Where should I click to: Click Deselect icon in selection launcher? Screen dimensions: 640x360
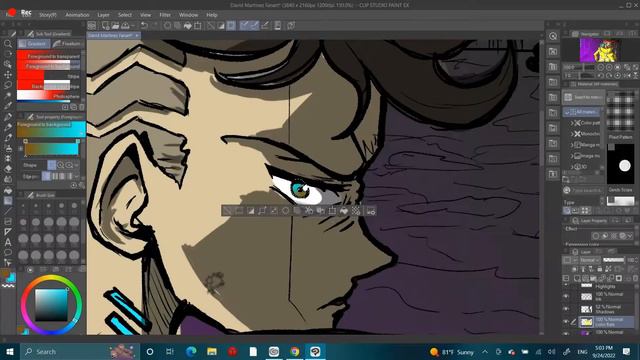[227, 211]
